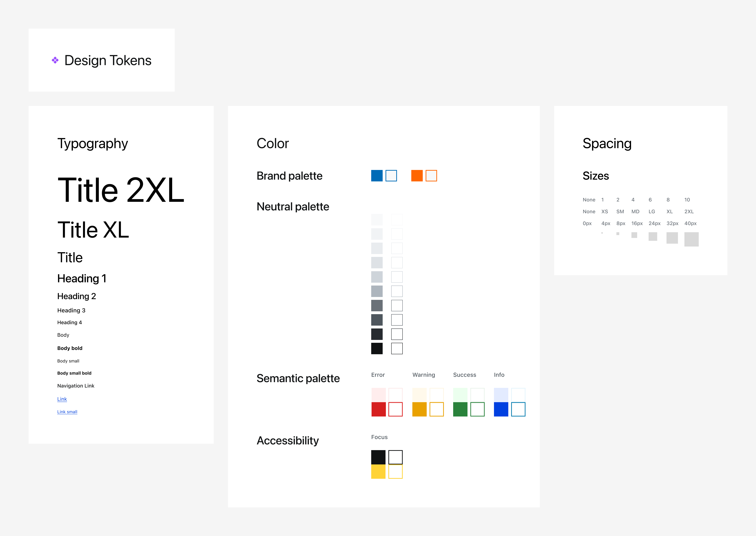Screen dimensions: 756x536
Task: Click the Title XL sample text
Action: tap(93, 230)
